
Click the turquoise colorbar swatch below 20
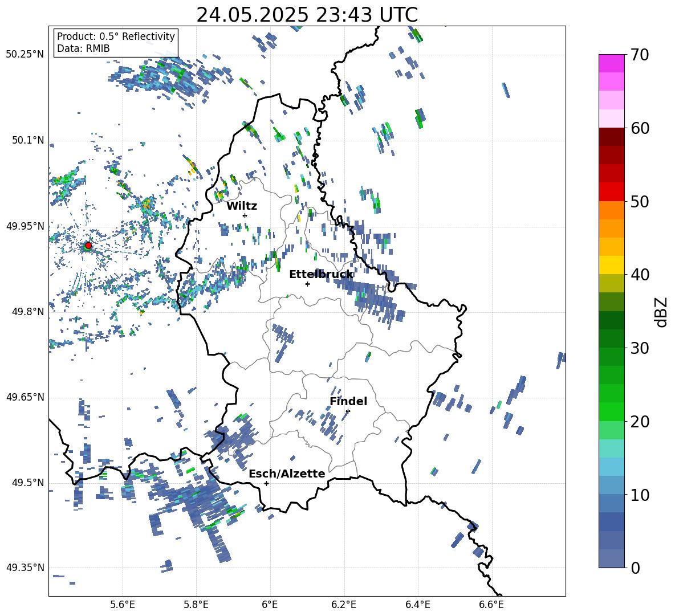tap(611, 448)
